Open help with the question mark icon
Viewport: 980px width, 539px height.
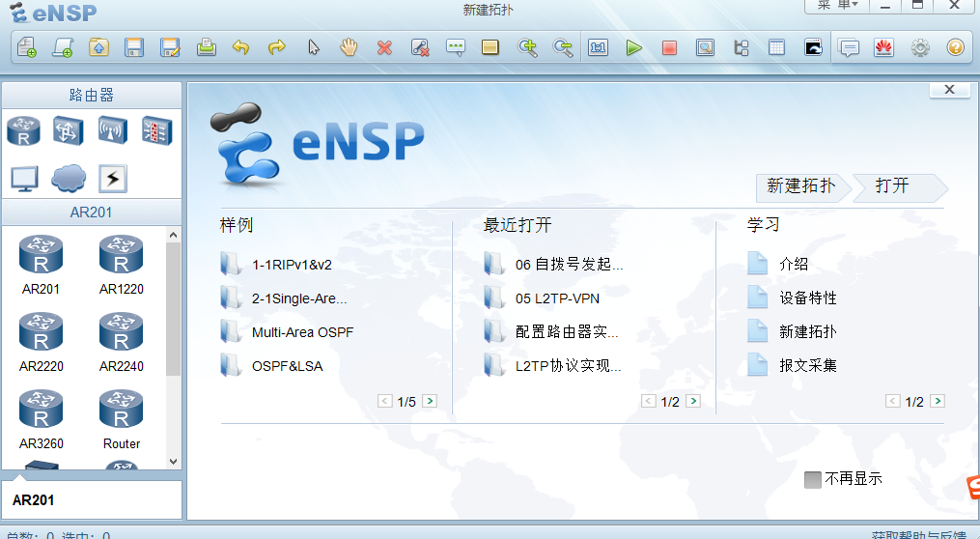956,47
